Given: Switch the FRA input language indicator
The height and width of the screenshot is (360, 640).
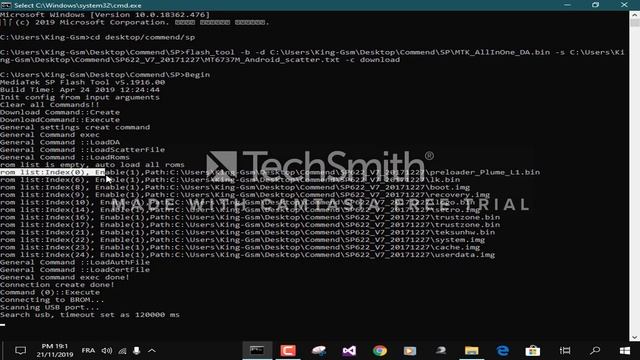Looking at the screenshot, I should (x=88, y=350).
